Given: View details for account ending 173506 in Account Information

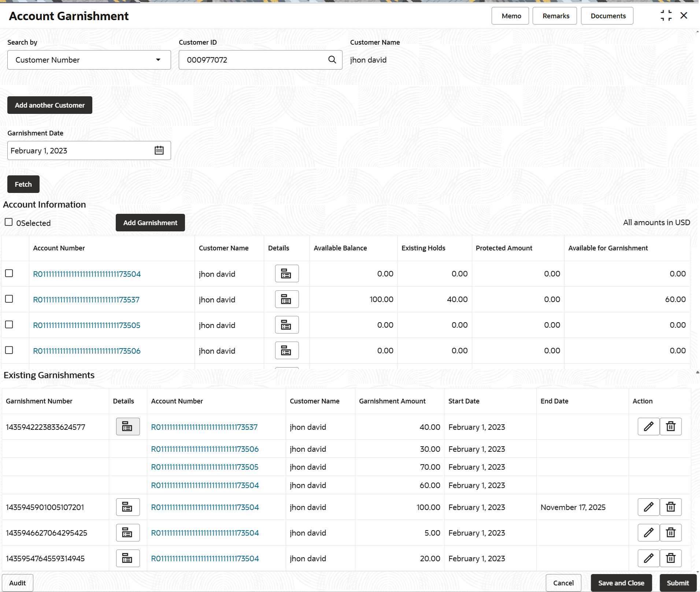Looking at the screenshot, I should pyautogui.click(x=287, y=350).
